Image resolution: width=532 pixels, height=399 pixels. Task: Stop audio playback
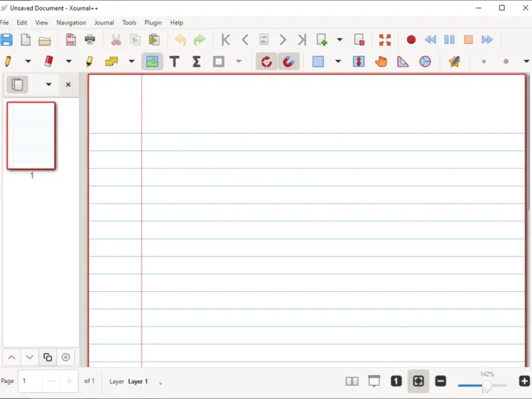click(468, 40)
